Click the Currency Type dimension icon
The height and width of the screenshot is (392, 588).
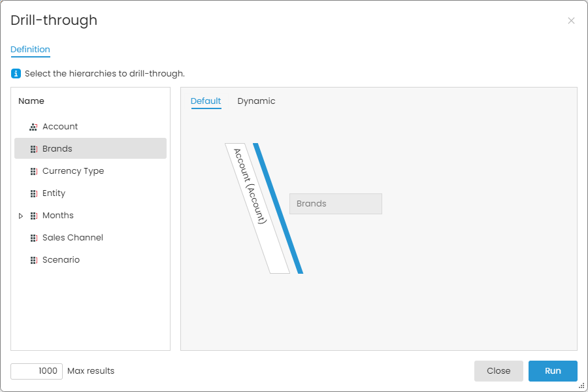tap(34, 171)
